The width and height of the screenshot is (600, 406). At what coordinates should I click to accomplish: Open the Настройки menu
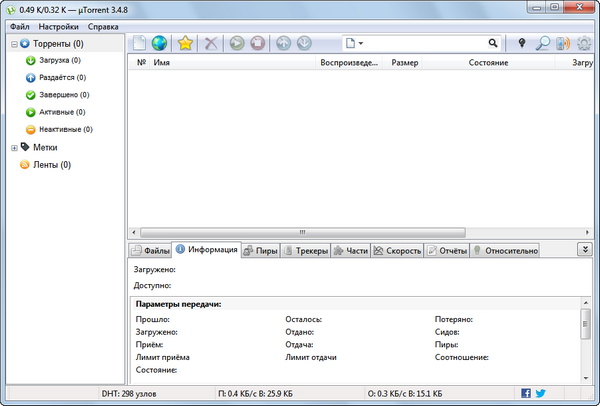[x=59, y=26]
